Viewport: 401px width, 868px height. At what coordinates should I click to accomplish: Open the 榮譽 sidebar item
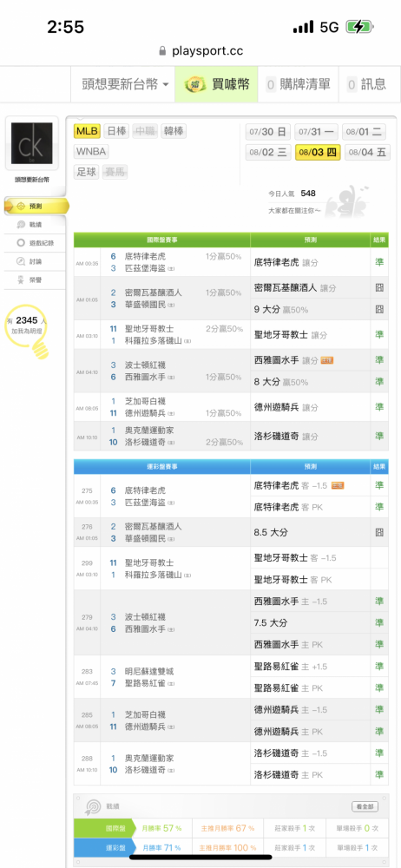tap(33, 280)
